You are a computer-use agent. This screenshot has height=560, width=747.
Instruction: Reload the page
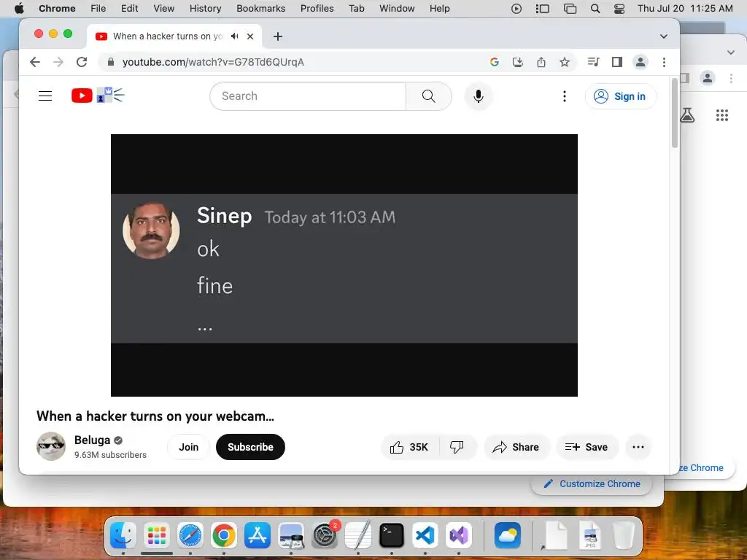click(82, 62)
